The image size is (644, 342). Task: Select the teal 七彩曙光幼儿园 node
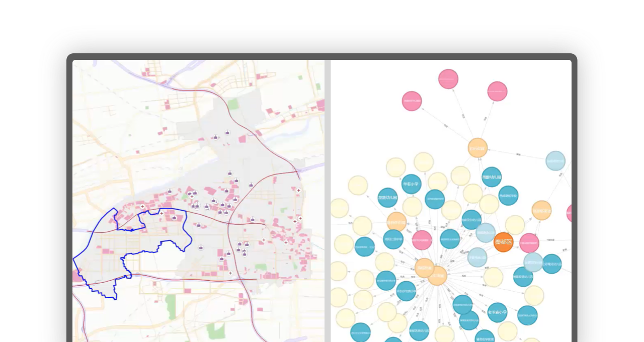(551, 264)
